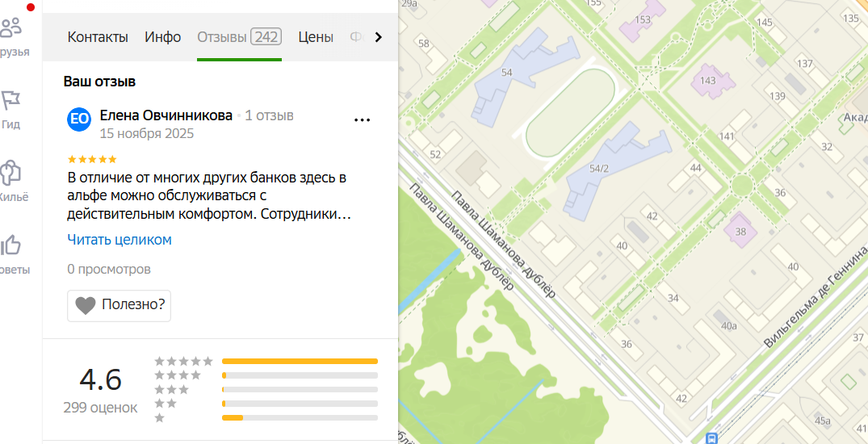Click the 299 оценок count
Viewport: 868px width, 444px height.
pyautogui.click(x=100, y=408)
